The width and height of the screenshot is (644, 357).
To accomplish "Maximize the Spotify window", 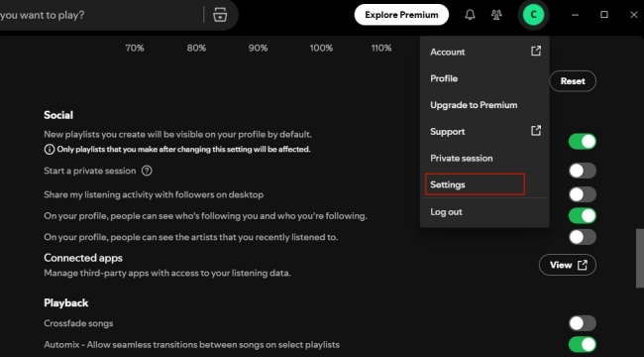I will coord(604,15).
